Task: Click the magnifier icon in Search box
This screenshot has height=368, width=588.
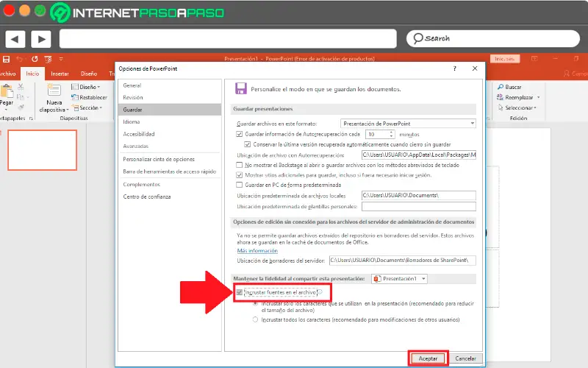Action: point(417,38)
